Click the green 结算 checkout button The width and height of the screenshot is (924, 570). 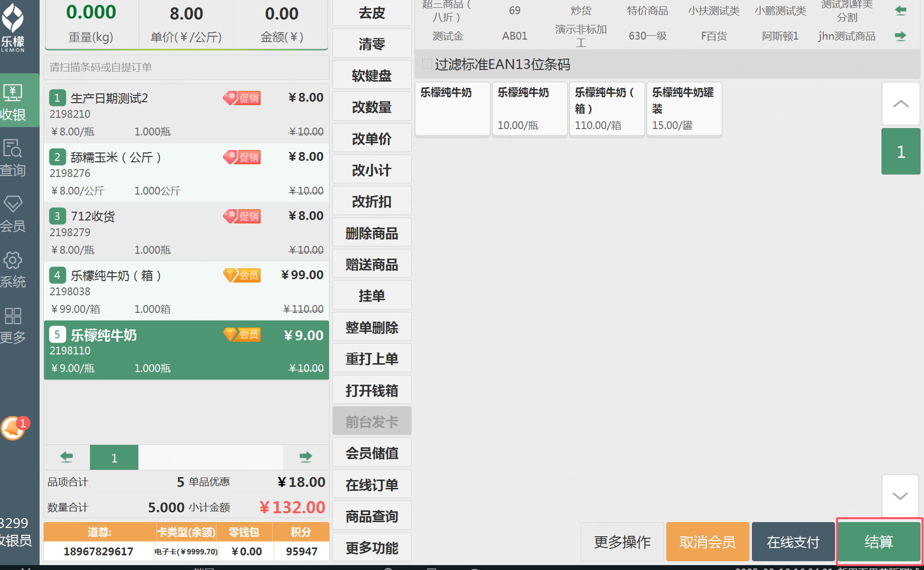pyautogui.click(x=879, y=542)
